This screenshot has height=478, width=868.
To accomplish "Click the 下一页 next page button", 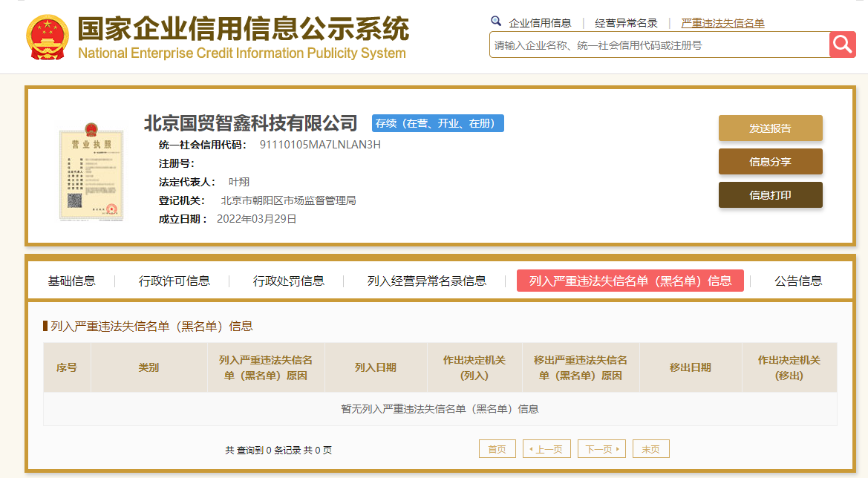I will point(601,449).
